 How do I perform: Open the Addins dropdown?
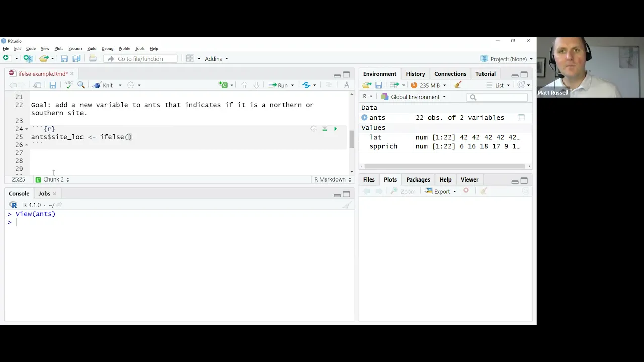pos(216,59)
